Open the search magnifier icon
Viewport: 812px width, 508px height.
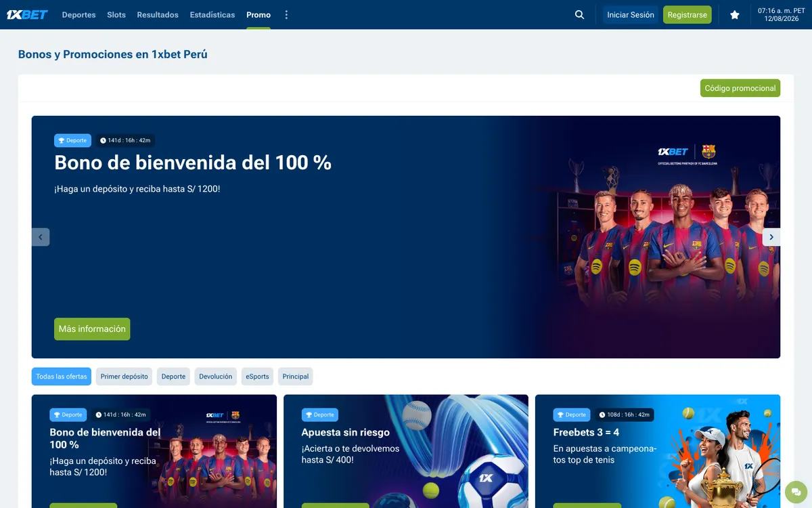579,14
